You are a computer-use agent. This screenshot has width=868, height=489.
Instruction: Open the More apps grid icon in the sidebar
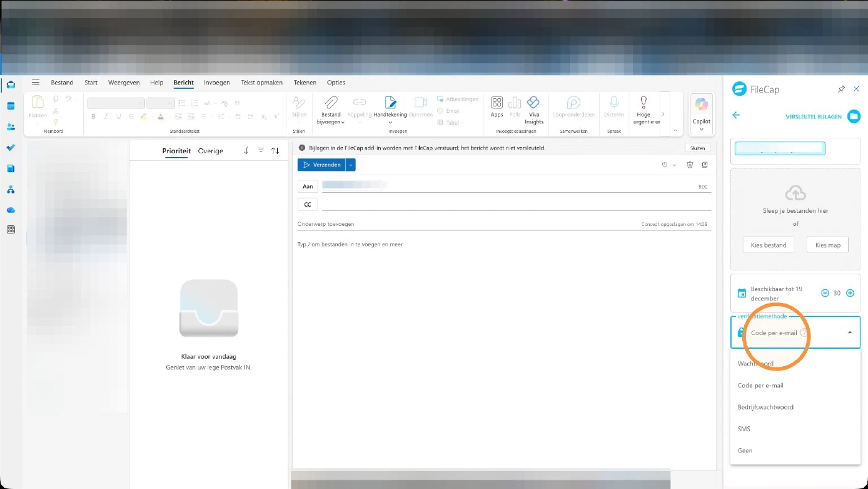click(11, 230)
